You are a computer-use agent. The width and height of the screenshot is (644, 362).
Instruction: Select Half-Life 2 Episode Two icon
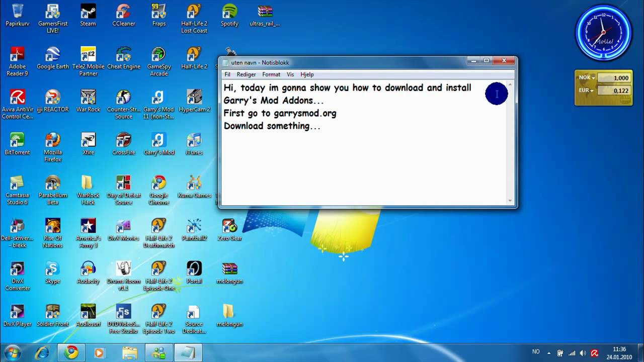(159, 319)
